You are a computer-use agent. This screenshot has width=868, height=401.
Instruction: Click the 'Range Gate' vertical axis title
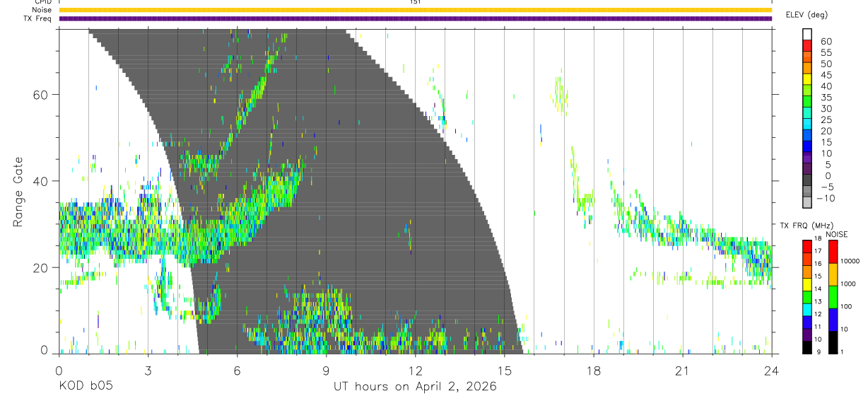coord(17,192)
